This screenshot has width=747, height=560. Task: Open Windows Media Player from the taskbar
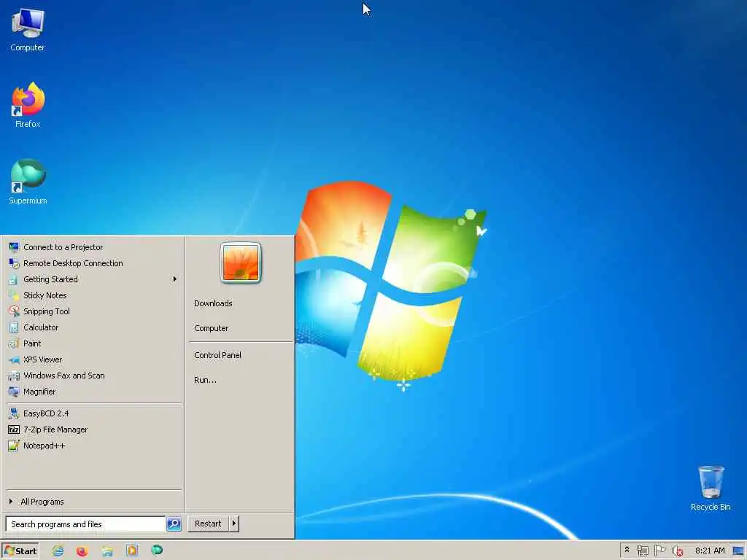click(x=132, y=551)
